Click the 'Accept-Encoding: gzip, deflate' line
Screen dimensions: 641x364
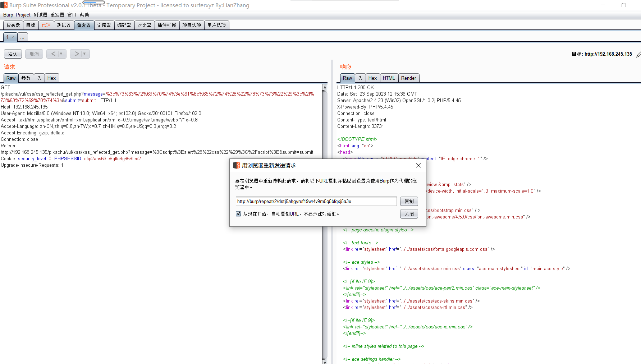pyautogui.click(x=33, y=133)
